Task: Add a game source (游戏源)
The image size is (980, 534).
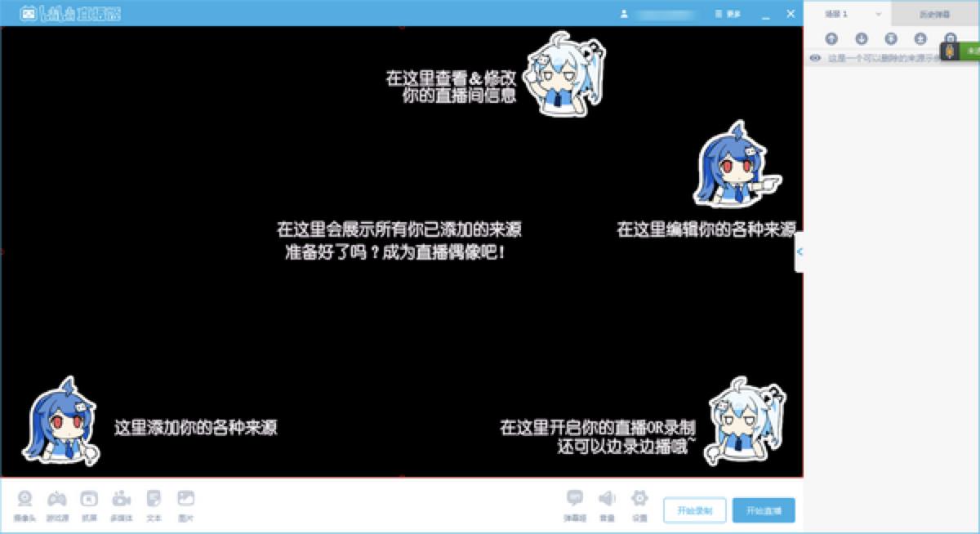Action: pos(57,504)
